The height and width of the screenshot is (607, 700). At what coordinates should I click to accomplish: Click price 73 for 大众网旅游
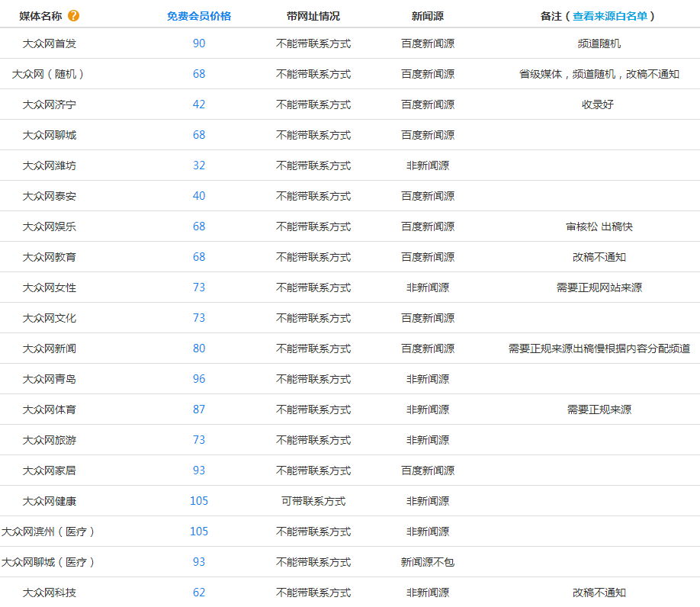(199, 440)
